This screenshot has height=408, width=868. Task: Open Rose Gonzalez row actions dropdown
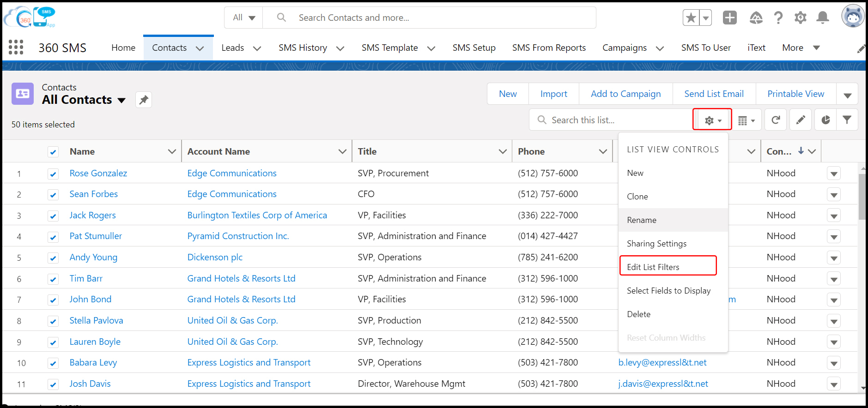(x=834, y=174)
